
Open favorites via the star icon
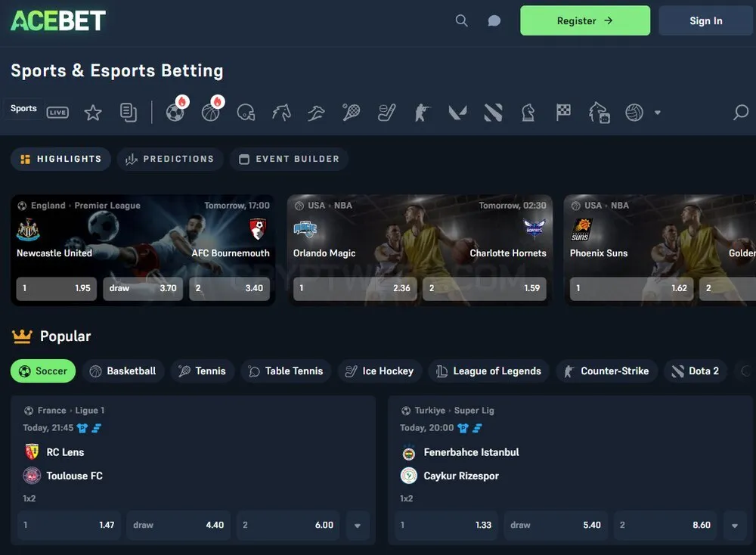click(x=93, y=113)
